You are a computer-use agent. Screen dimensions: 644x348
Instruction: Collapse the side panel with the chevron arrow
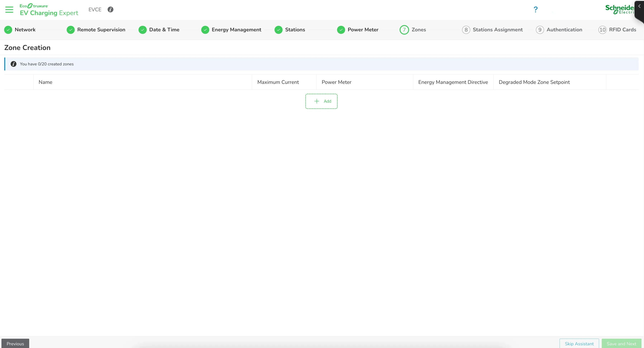coord(639,6)
